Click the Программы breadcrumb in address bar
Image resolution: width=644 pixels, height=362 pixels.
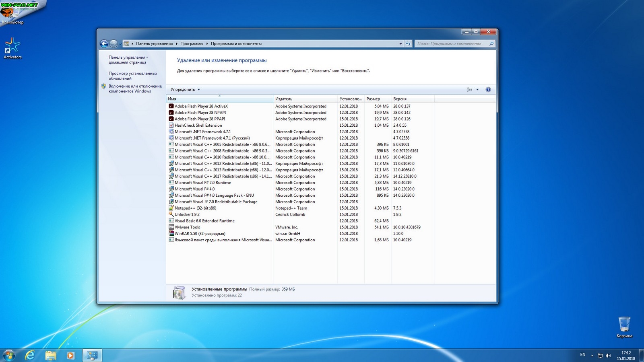tap(192, 44)
